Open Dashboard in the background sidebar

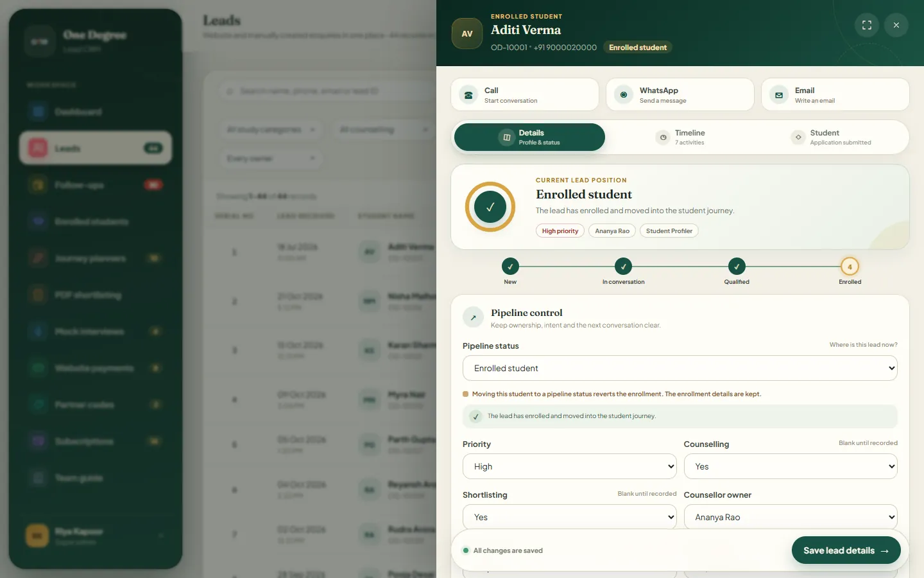(x=96, y=112)
